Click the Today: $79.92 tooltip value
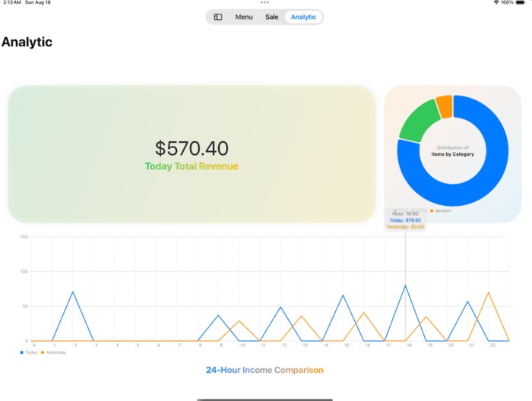532x401 pixels. (405, 220)
